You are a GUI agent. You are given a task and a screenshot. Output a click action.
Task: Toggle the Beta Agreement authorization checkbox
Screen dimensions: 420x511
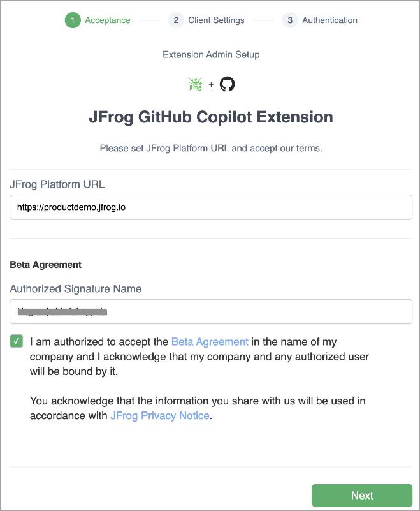[x=17, y=342]
